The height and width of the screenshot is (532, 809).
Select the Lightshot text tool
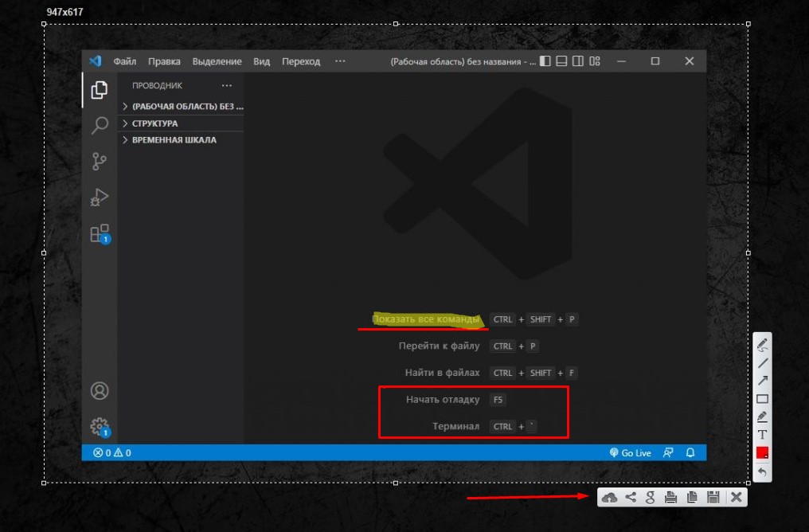click(x=762, y=435)
